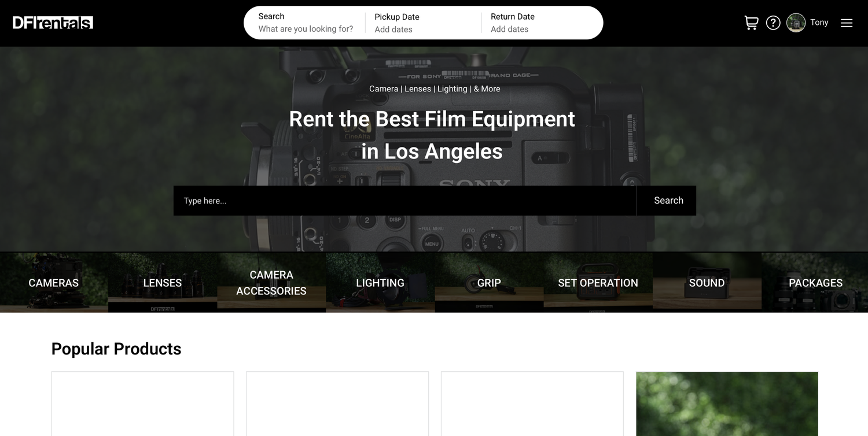The image size is (868, 436).
Task: Click the "Type here..." search box
Action: [405, 201]
